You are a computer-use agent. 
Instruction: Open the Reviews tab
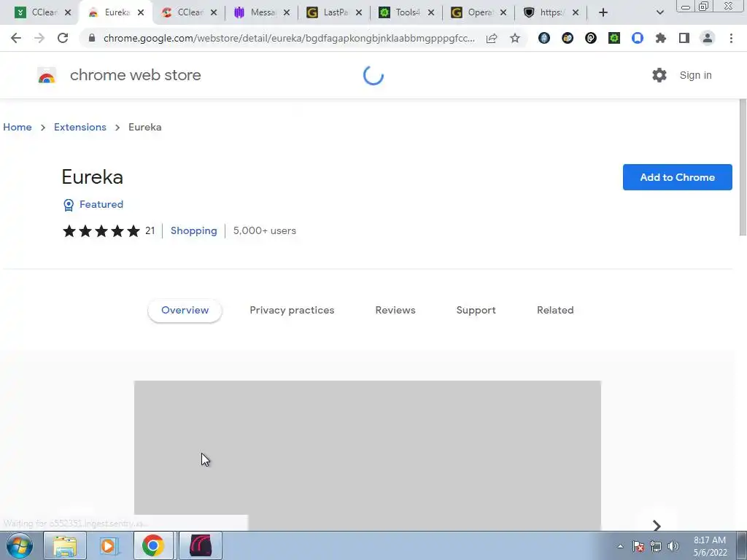point(395,310)
